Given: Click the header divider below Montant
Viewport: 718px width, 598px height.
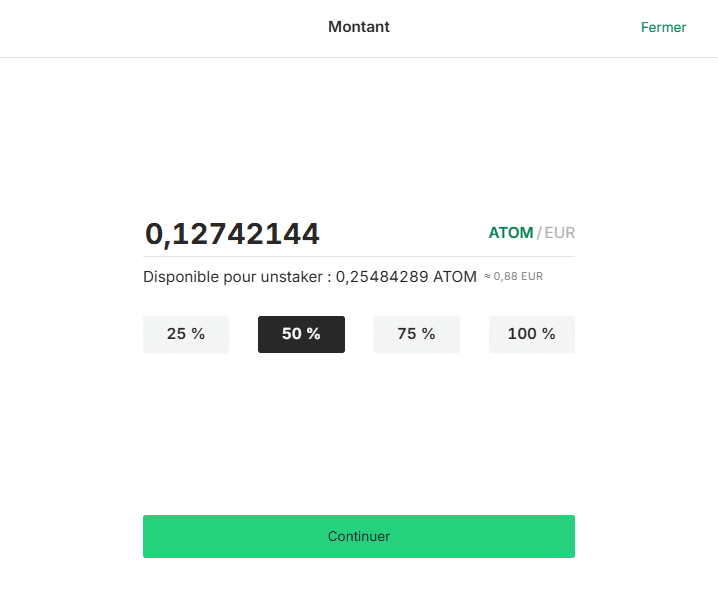Looking at the screenshot, I should pyautogui.click(x=359, y=57).
